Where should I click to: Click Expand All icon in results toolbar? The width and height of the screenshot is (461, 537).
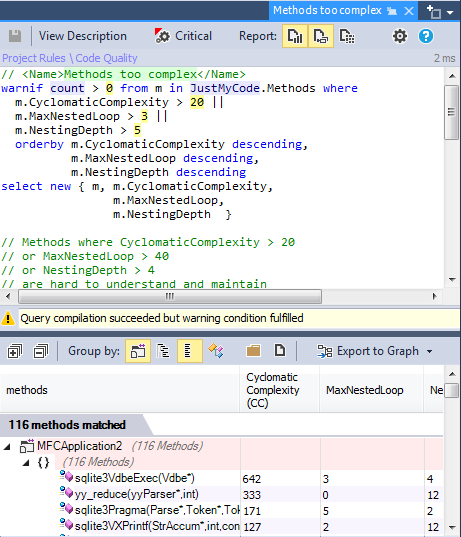click(15, 351)
